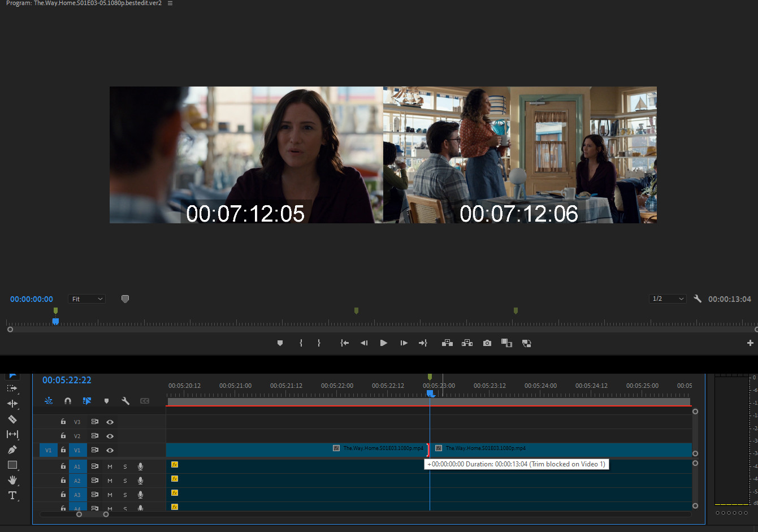Add a marker in the Program monitor
Screen dimensions: 758x532
(280, 343)
